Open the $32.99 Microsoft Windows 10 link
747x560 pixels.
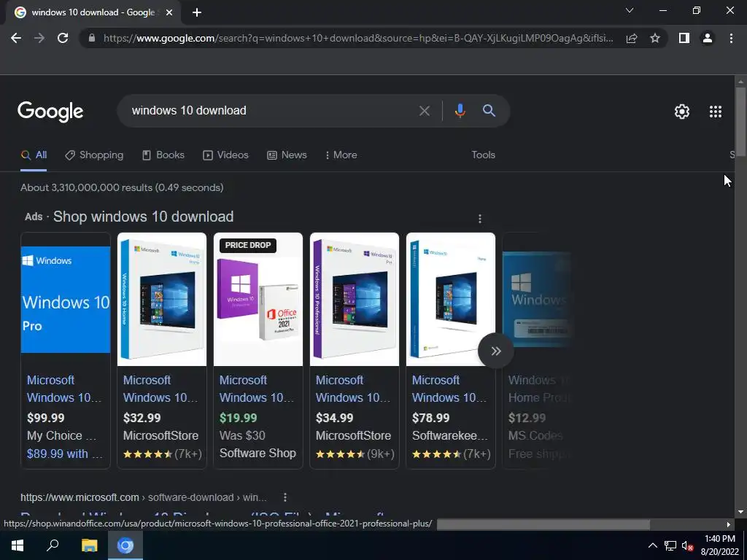[x=160, y=389]
